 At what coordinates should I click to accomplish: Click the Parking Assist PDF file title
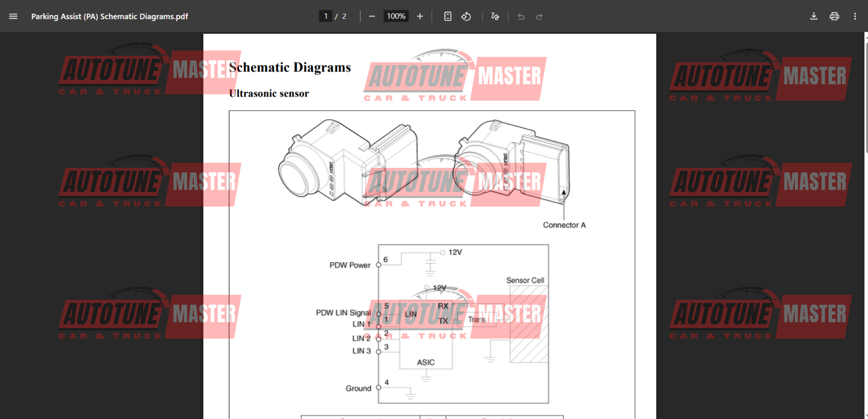coord(110,16)
